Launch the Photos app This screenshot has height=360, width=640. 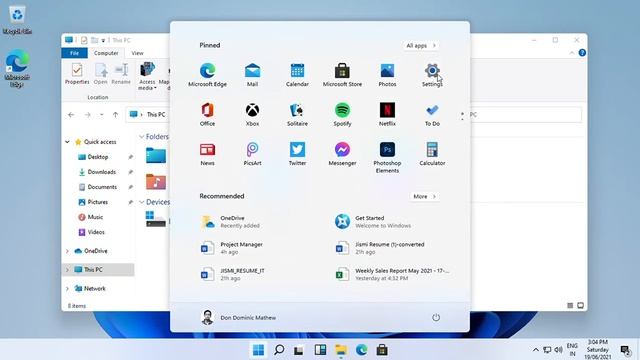(x=387, y=75)
